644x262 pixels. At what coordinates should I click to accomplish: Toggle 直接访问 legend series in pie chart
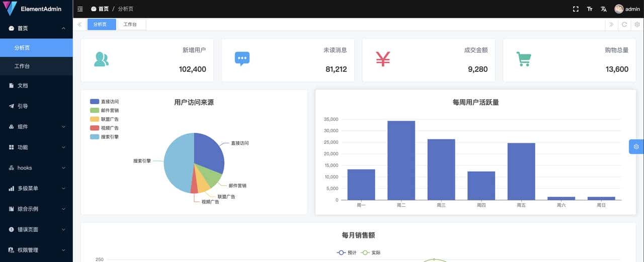pyautogui.click(x=104, y=102)
